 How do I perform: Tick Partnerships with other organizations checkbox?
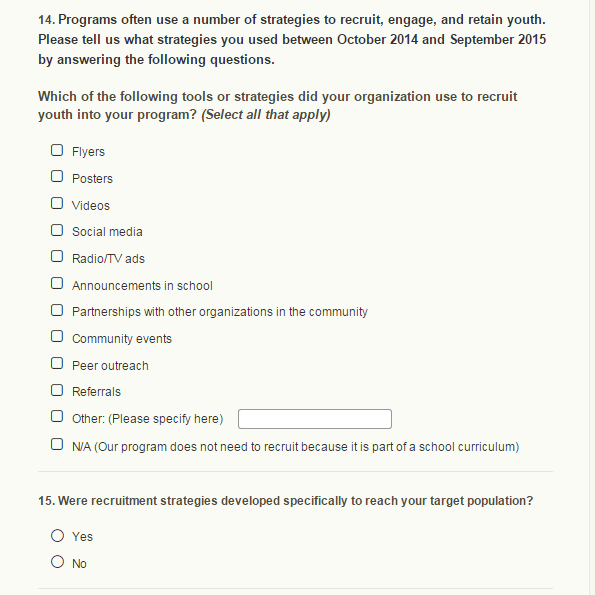tap(57, 310)
